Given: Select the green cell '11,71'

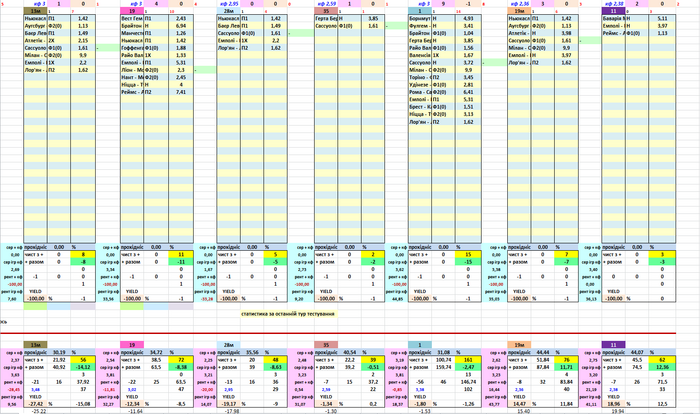Looking at the screenshot, I should pyautogui.click(x=566, y=367).
